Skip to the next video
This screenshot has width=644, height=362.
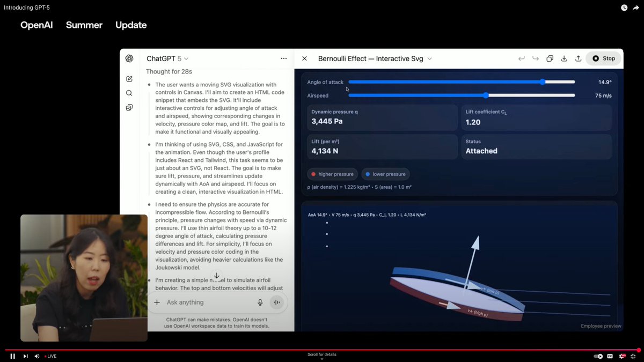click(25, 356)
